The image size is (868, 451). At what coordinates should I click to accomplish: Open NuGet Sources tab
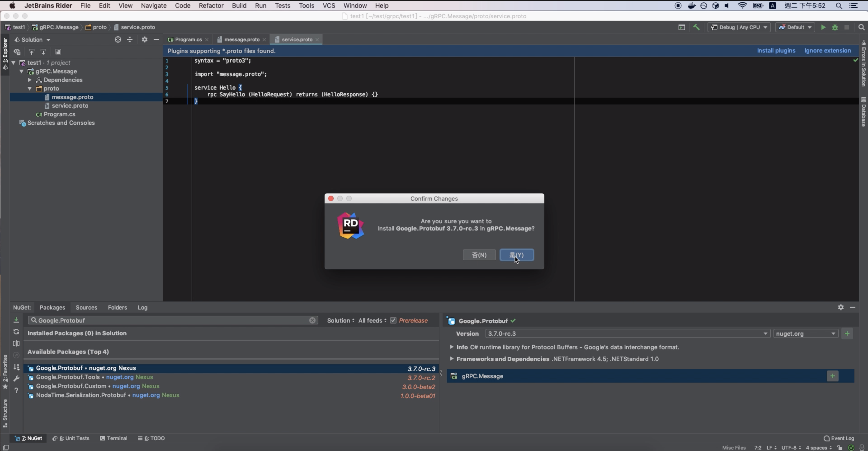tap(86, 307)
